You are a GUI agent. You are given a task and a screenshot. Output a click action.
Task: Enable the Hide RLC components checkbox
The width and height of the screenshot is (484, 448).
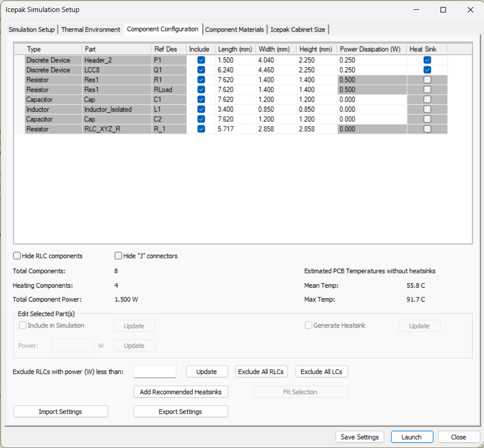tap(17, 255)
